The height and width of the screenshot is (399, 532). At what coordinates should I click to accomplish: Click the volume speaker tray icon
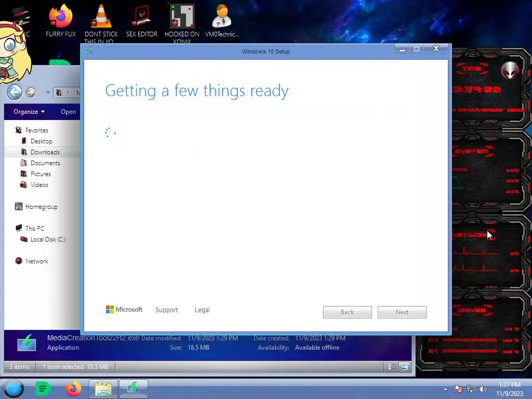[483, 389]
